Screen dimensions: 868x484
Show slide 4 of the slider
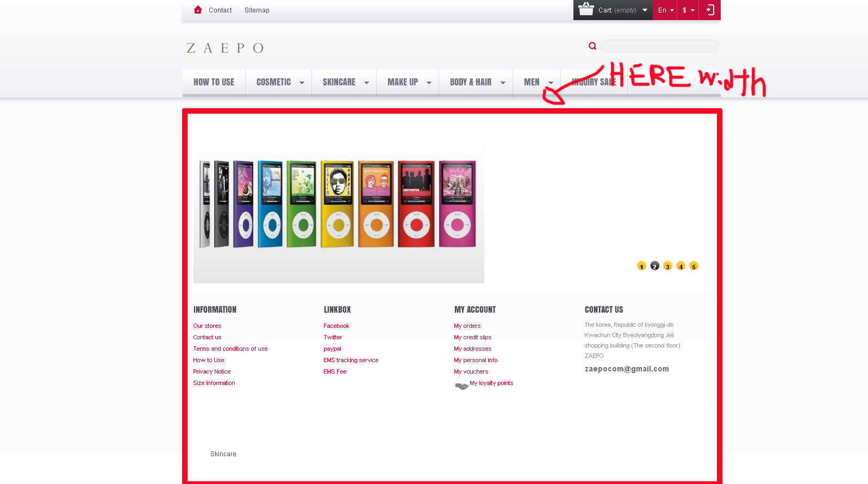680,266
